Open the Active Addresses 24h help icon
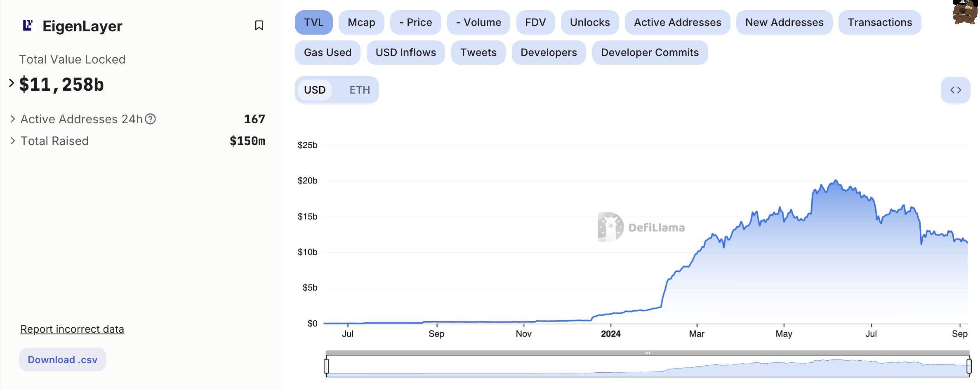The image size is (980, 390). click(151, 119)
